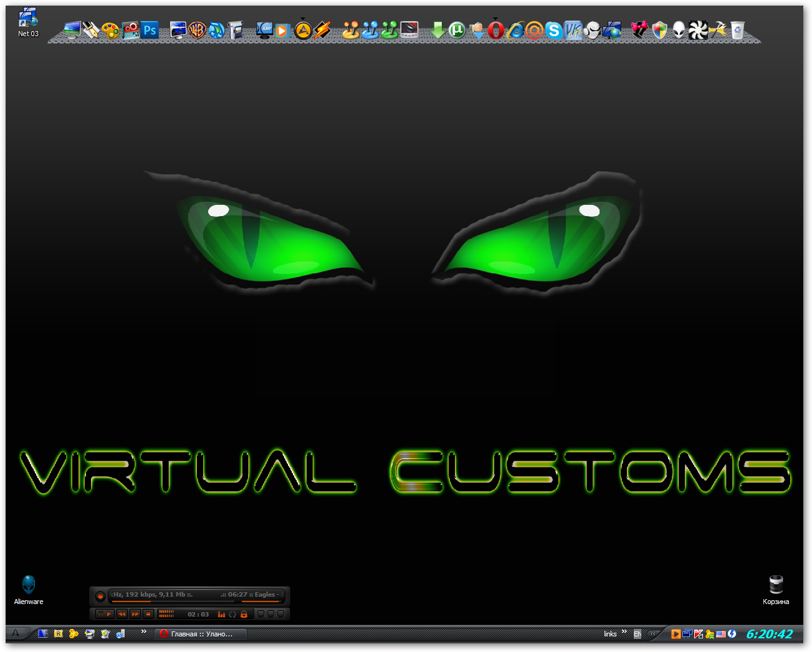Start Winamp via its lightning dock icon
The height and width of the screenshot is (652, 812).
[323, 30]
